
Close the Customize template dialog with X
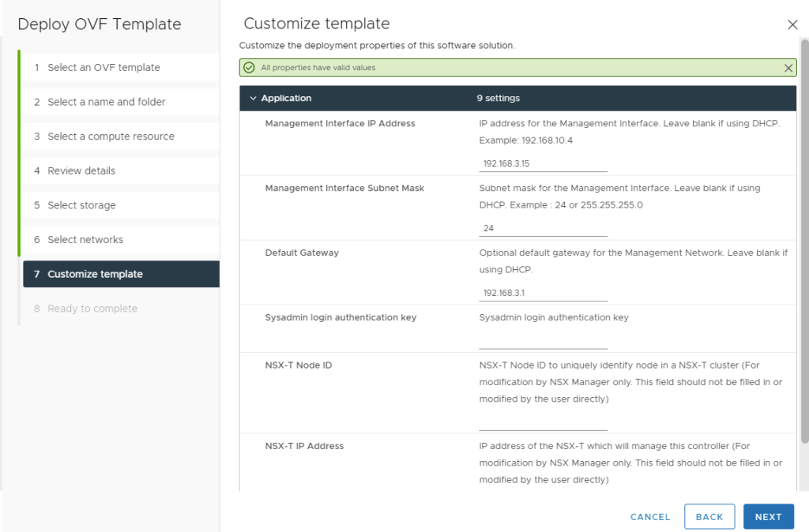(x=792, y=24)
